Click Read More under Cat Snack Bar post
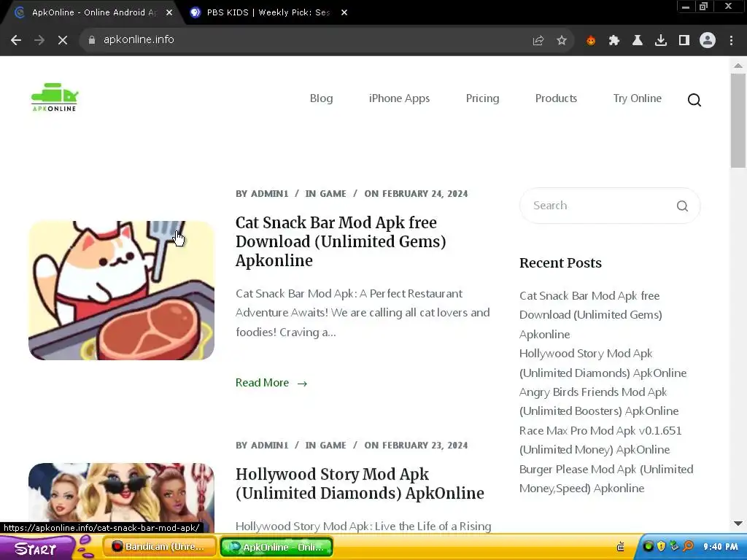 (271, 383)
